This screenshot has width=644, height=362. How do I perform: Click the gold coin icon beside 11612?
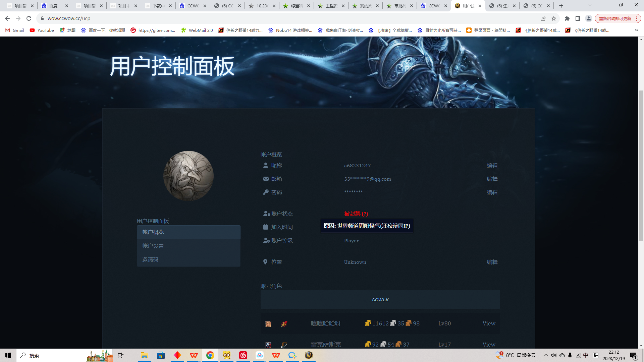tap(368, 323)
